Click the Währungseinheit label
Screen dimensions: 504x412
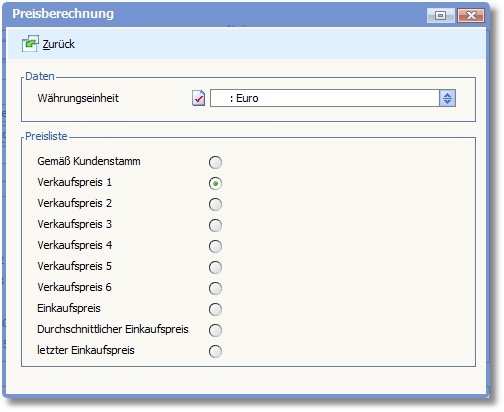[x=78, y=98]
